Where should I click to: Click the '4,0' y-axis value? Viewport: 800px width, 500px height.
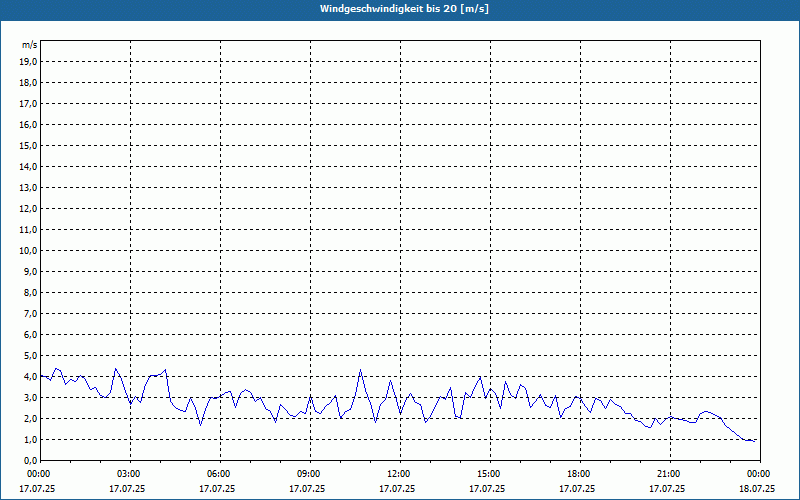coord(31,377)
